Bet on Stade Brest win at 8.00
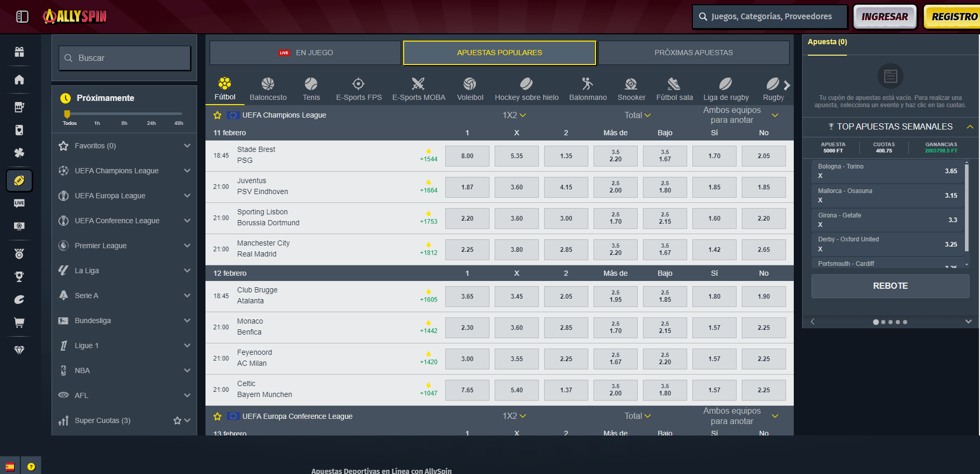 [x=467, y=156]
